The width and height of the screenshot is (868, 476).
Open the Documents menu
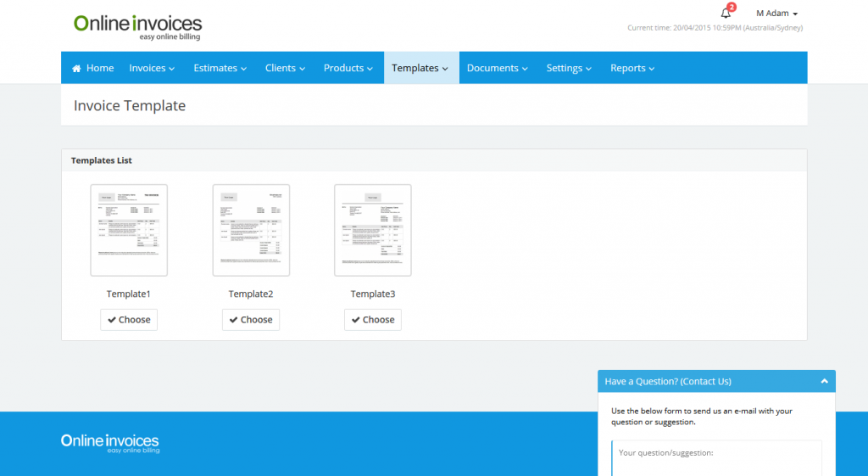pyautogui.click(x=498, y=68)
